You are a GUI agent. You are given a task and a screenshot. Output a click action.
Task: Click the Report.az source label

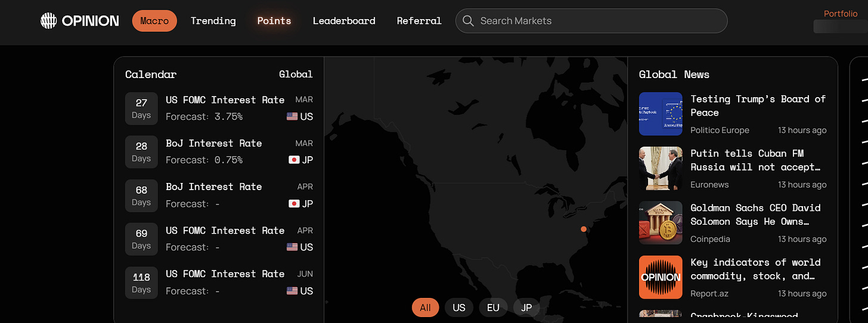pyautogui.click(x=709, y=294)
